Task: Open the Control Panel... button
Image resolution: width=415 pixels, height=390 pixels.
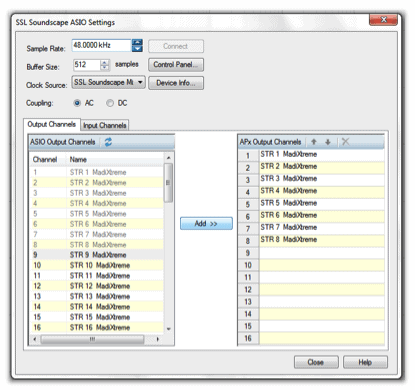Action: [176, 65]
